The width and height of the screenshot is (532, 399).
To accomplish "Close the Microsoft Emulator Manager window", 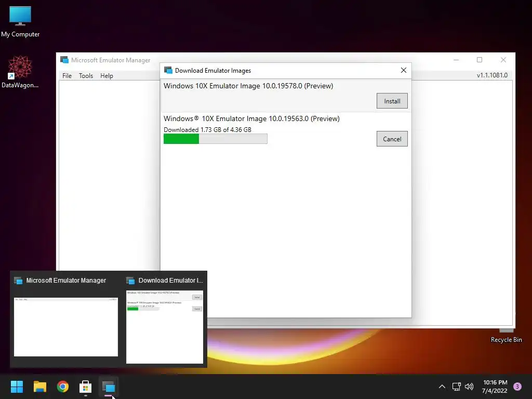I will tap(503, 60).
